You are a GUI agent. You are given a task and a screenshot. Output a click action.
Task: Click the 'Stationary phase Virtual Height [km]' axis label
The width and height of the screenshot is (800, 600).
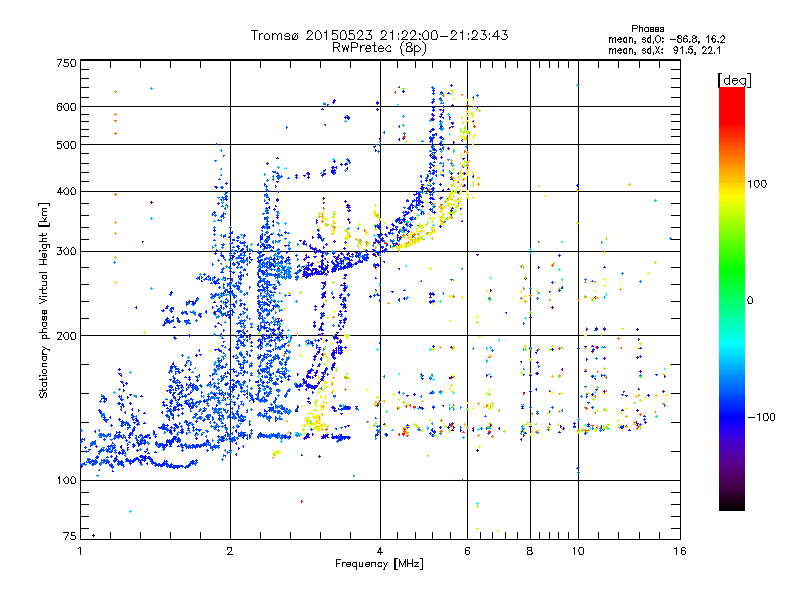pos(44,301)
